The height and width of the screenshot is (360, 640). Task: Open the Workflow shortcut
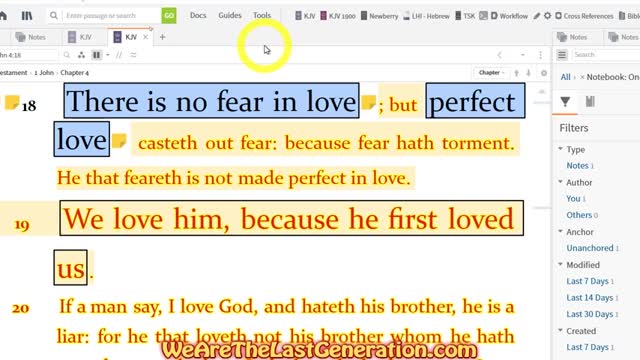point(509,16)
